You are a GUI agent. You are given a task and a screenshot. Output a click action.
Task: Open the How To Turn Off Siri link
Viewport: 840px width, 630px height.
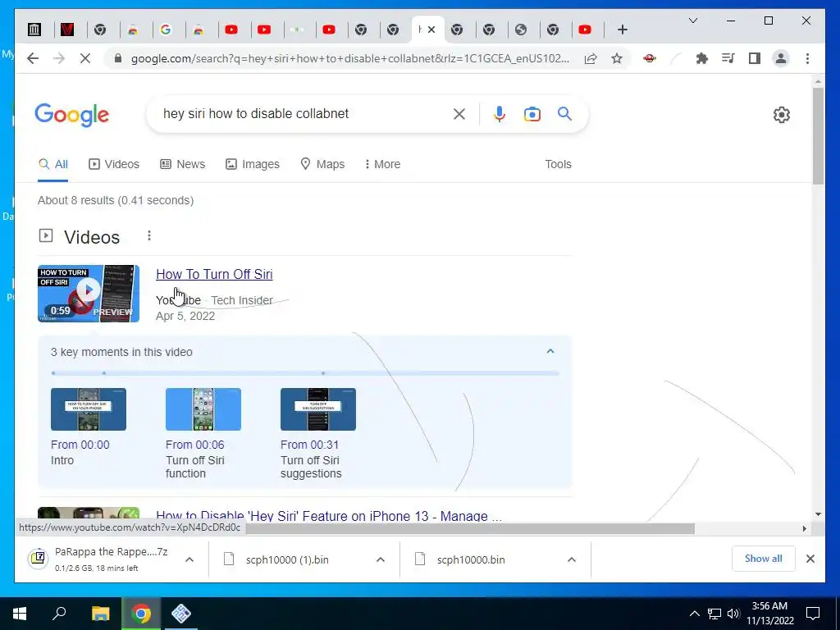pos(214,274)
